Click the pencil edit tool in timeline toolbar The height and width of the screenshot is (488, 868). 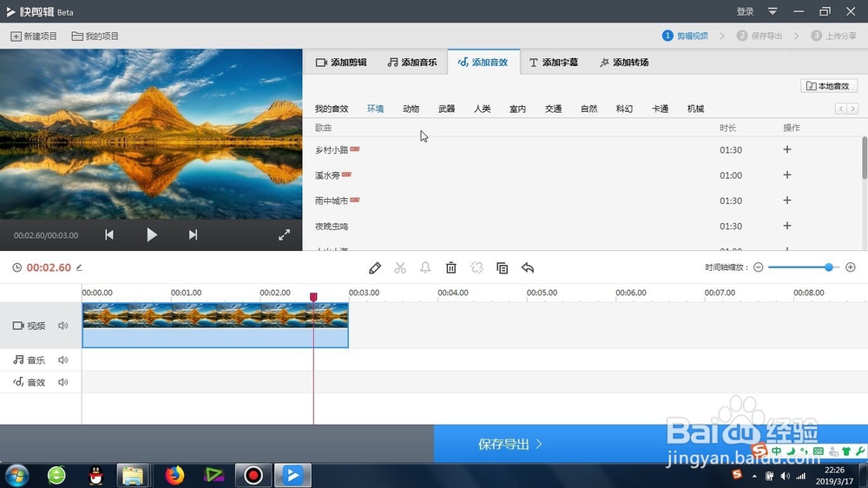[x=375, y=268]
